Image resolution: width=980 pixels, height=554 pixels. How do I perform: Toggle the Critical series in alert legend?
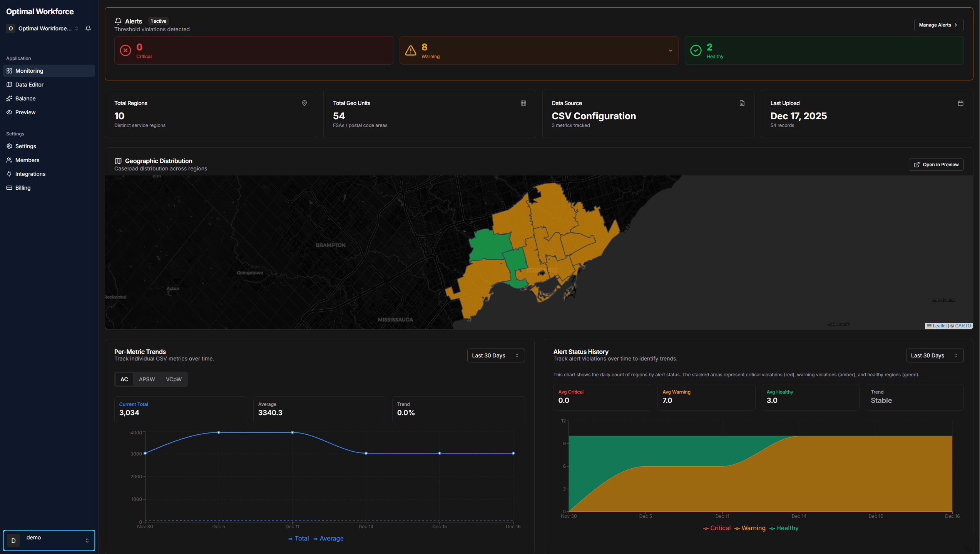point(717,528)
